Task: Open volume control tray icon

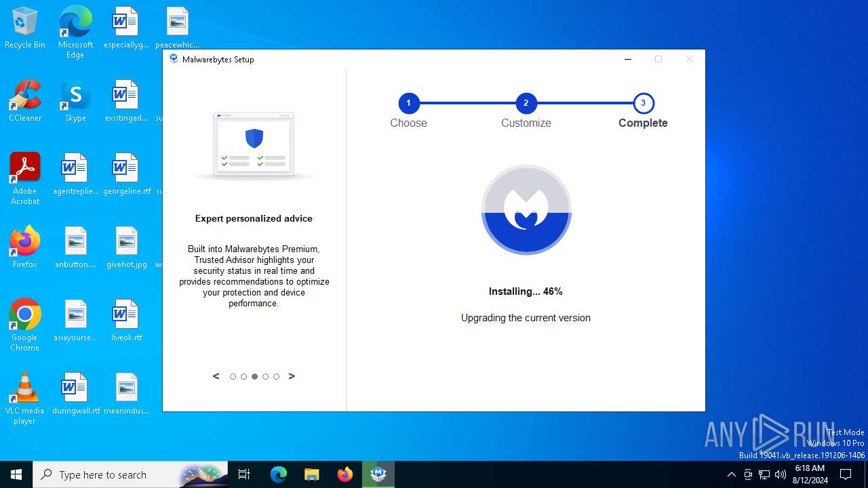Action: pos(781,474)
